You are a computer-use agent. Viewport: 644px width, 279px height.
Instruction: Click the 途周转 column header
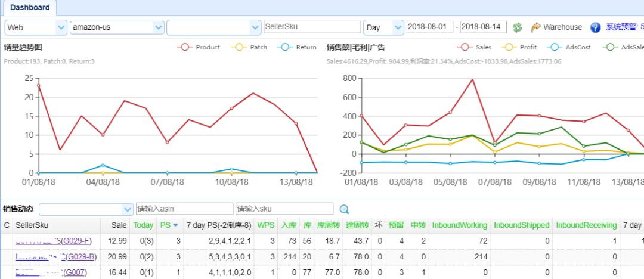357,225
